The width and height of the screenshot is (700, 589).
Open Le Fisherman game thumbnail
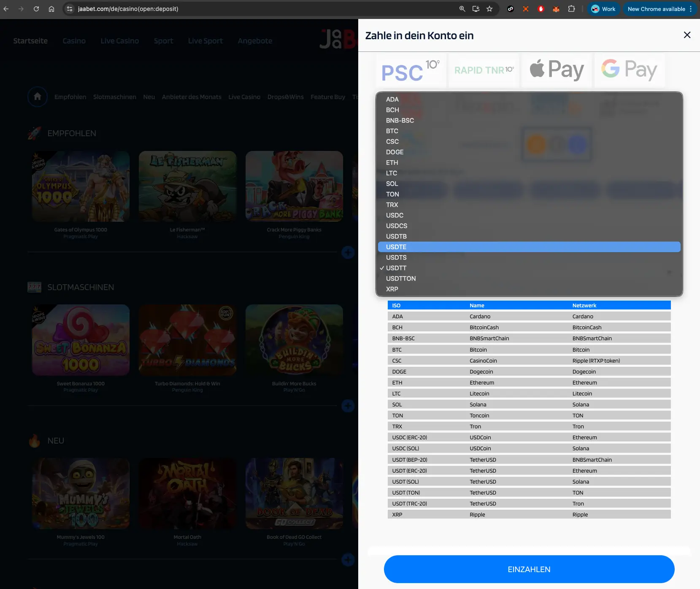pyautogui.click(x=187, y=186)
